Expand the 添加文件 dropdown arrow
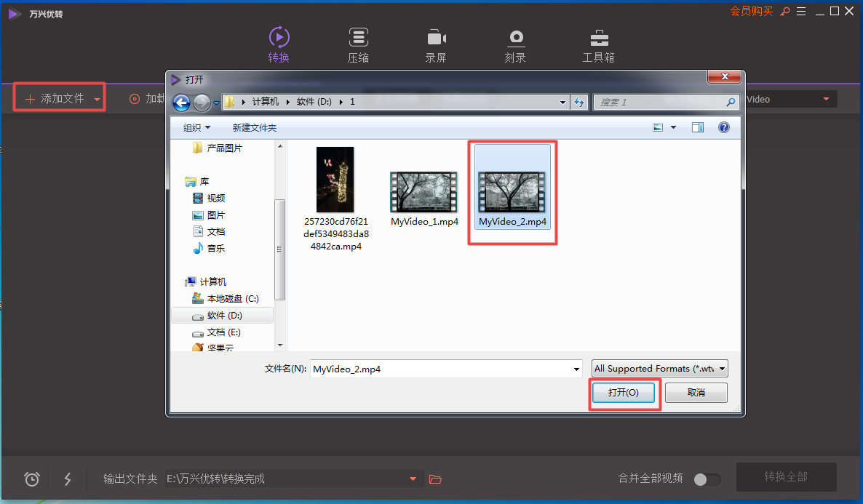This screenshot has width=863, height=504. [x=97, y=100]
